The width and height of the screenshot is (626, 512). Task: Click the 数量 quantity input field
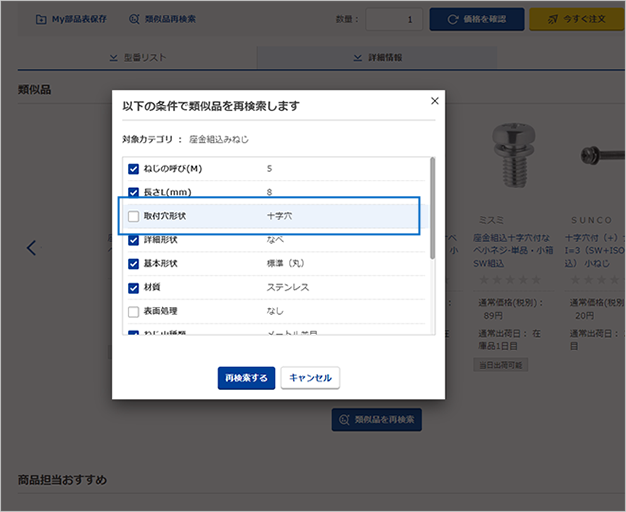point(394,19)
